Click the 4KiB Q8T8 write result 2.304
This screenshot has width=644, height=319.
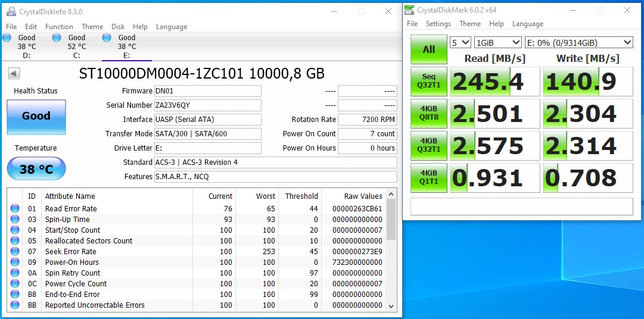coord(588,113)
